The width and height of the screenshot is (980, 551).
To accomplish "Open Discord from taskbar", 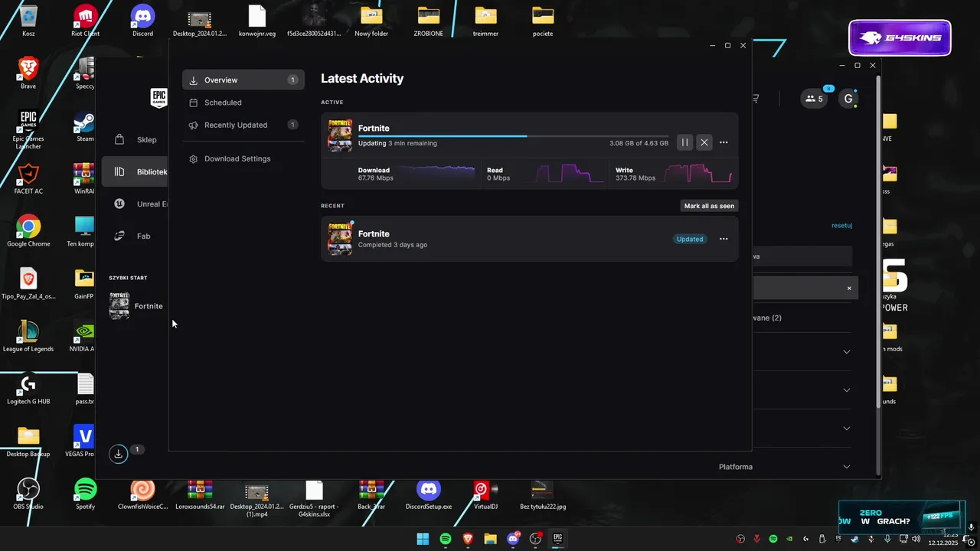I will click(513, 539).
